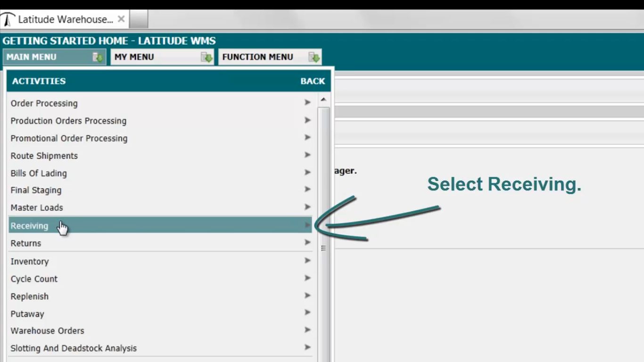Expand Cycle Count submenu arrow
644x362 pixels.
click(307, 278)
